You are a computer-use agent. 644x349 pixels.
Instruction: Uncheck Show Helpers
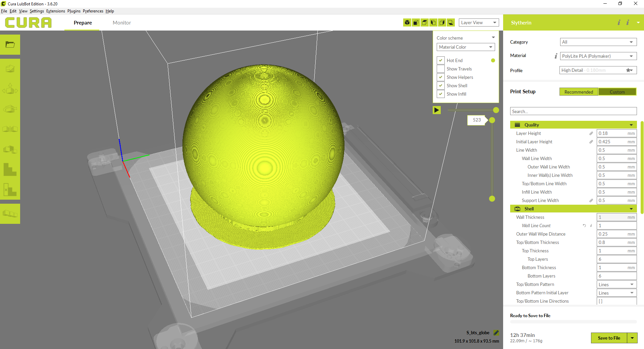point(441,77)
